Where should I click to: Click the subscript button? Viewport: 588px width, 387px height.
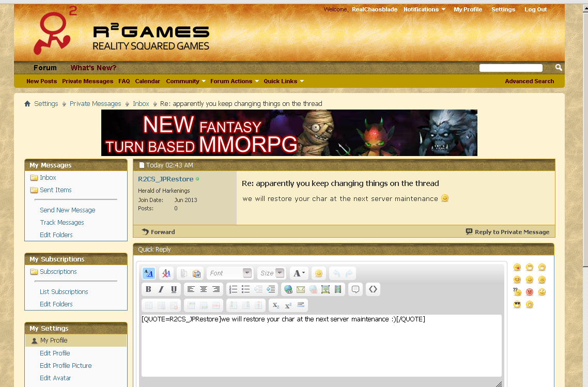coord(275,305)
